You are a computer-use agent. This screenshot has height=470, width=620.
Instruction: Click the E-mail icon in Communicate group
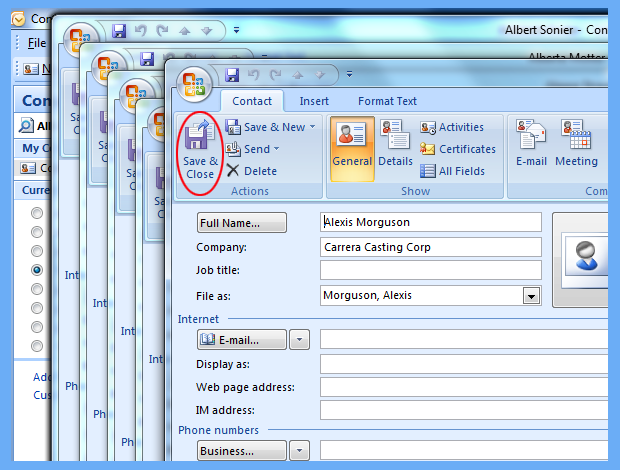[531, 134]
